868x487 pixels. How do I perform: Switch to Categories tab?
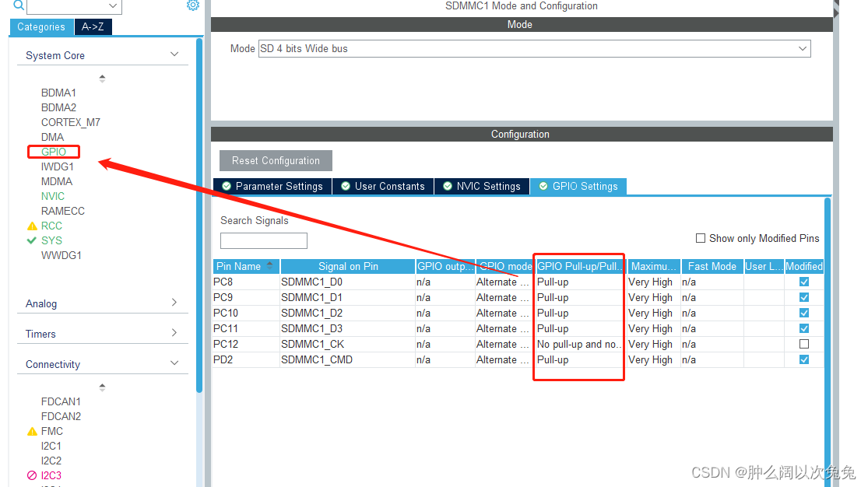pyautogui.click(x=41, y=27)
